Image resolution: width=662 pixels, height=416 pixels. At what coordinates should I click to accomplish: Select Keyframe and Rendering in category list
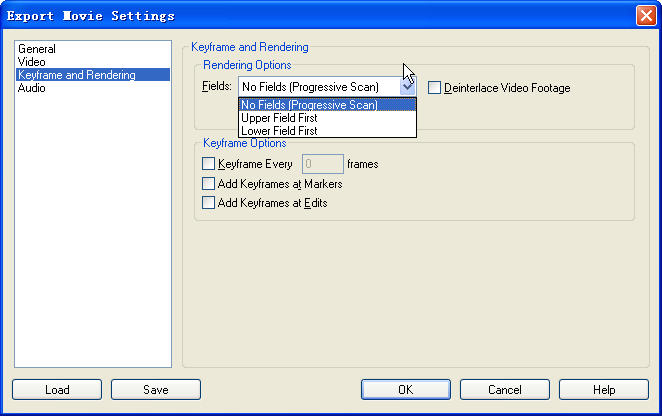[x=93, y=75]
